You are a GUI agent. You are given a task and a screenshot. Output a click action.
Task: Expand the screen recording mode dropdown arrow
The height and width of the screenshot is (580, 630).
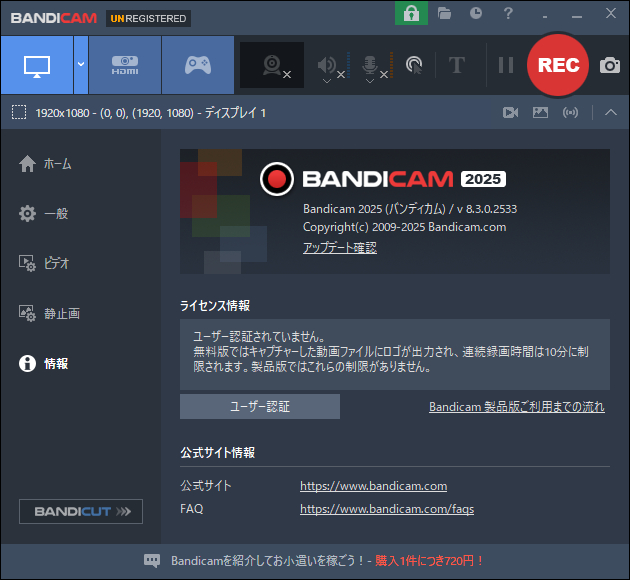point(80,65)
